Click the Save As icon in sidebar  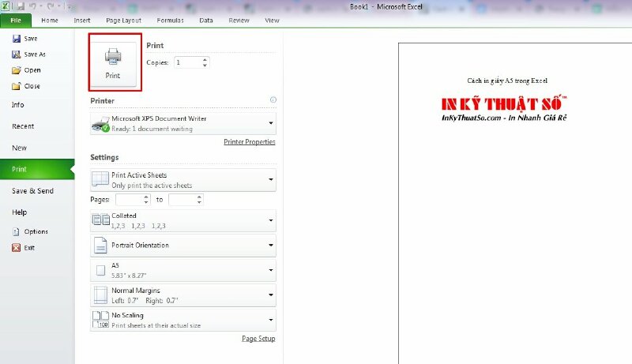16,54
